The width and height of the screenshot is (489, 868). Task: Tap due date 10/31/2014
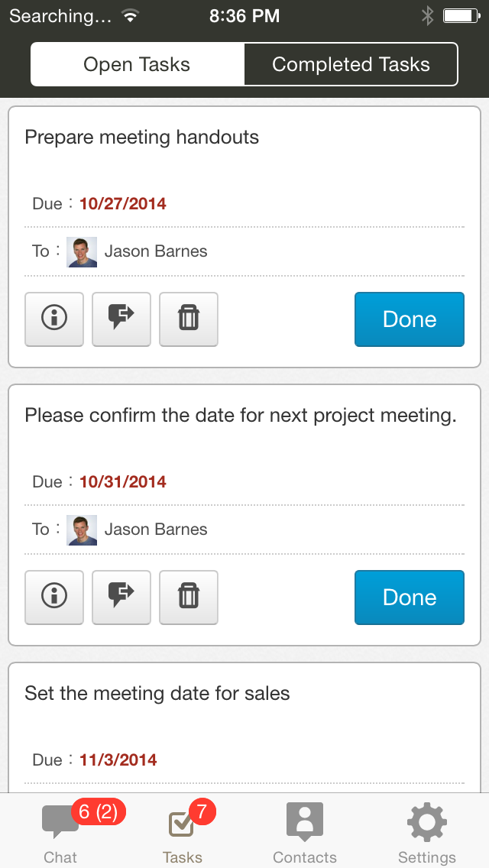122,481
